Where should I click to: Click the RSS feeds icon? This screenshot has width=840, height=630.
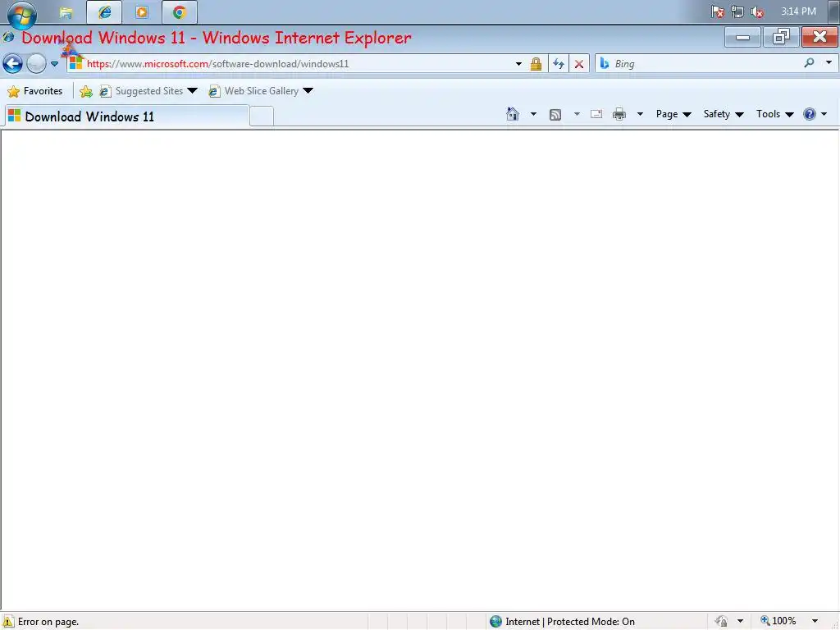555,114
